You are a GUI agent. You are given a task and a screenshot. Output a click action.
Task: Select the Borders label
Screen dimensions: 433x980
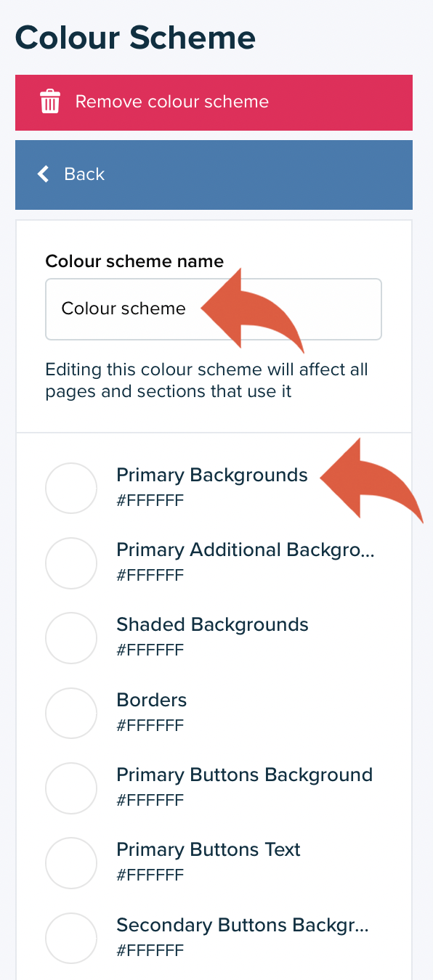tap(152, 701)
